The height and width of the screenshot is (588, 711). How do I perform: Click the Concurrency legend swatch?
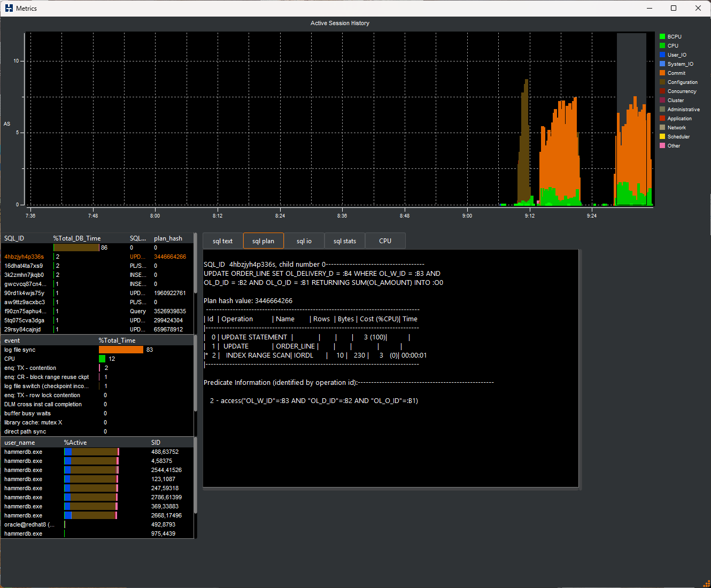(662, 91)
